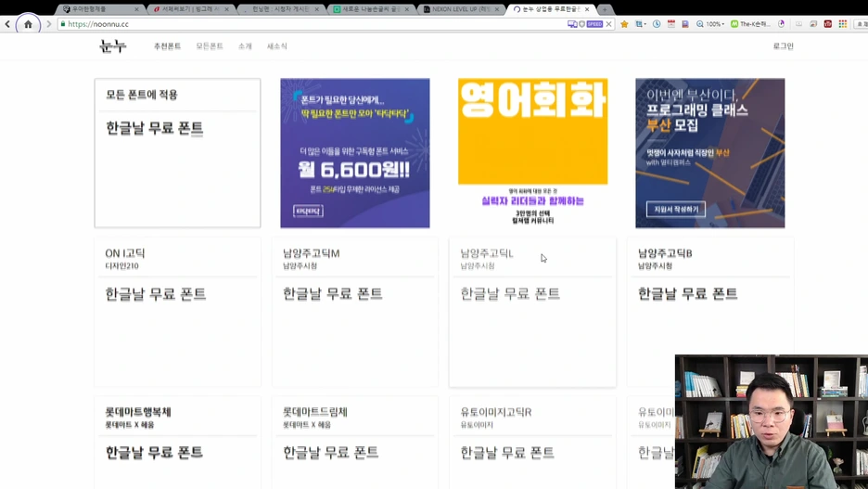Open the 소개 menu item
The width and height of the screenshot is (868, 489).
point(245,46)
